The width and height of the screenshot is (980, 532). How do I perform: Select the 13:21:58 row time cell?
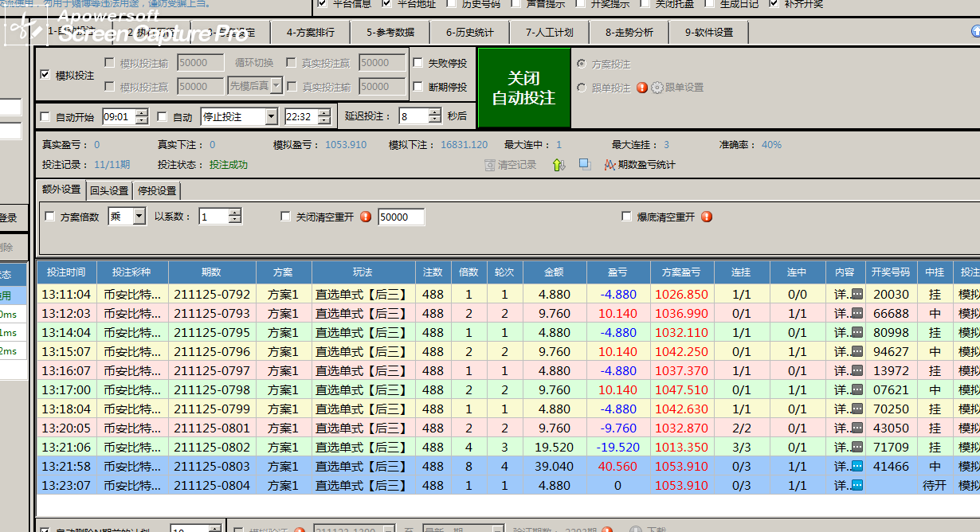[66, 466]
